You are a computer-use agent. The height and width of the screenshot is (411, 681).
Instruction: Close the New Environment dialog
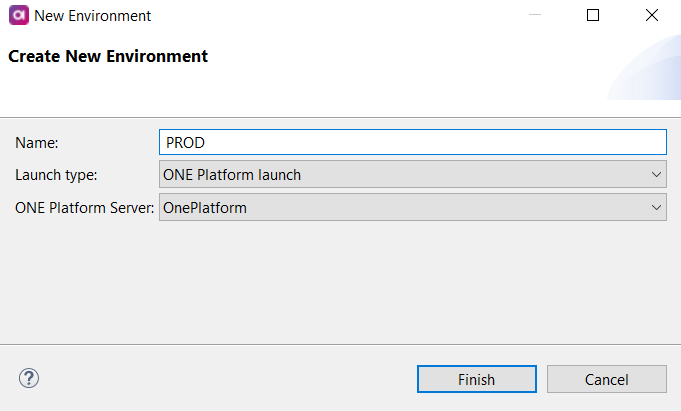pyautogui.click(x=652, y=16)
